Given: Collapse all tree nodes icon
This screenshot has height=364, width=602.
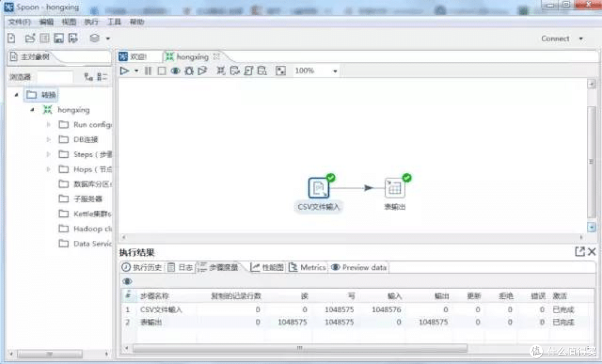Looking at the screenshot, I should coord(102,77).
